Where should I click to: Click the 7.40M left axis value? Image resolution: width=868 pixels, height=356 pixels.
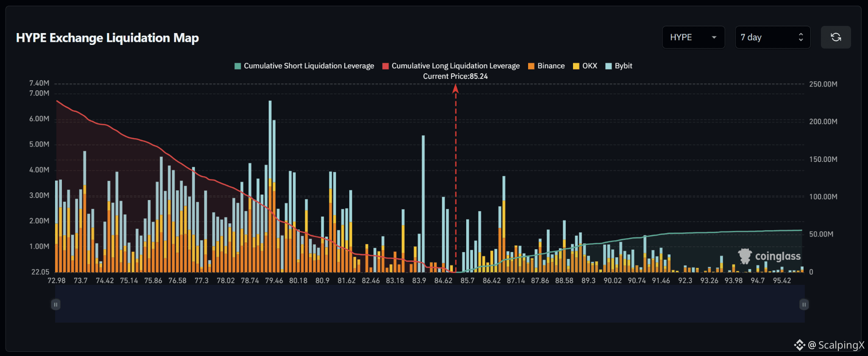[39, 83]
